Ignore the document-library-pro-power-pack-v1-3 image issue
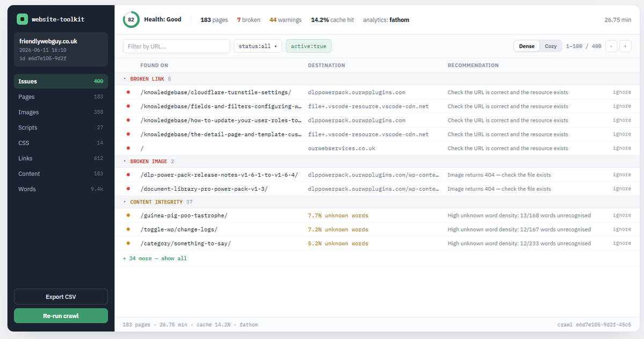644x339 pixels. (x=622, y=189)
